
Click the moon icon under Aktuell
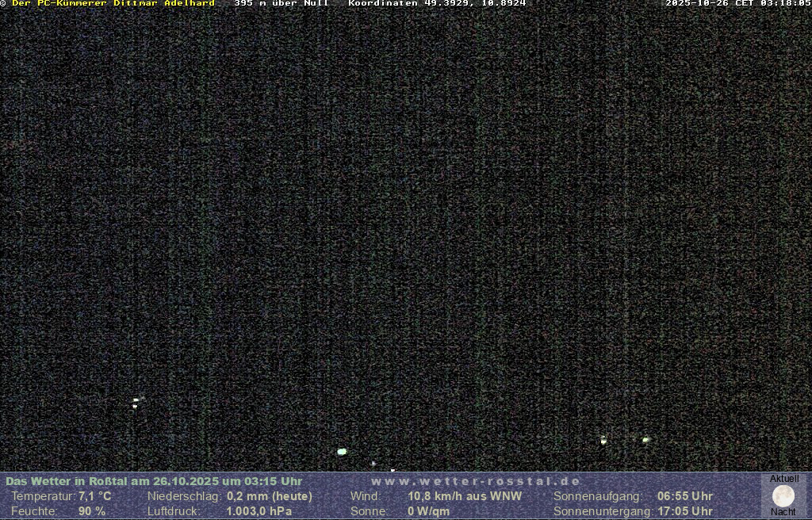[783, 496]
